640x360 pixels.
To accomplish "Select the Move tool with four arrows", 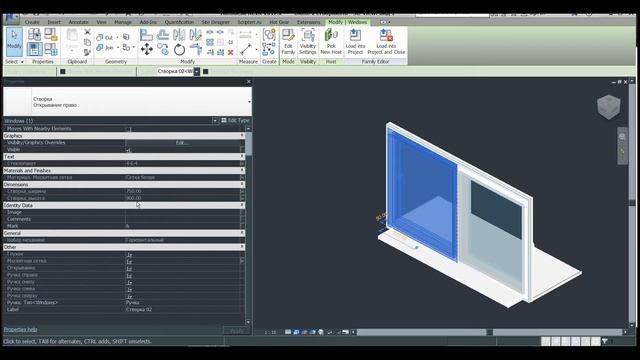I will point(147,50).
